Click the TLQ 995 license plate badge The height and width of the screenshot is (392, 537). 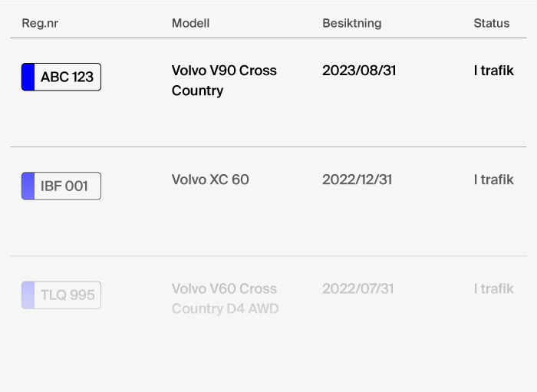coord(61,295)
